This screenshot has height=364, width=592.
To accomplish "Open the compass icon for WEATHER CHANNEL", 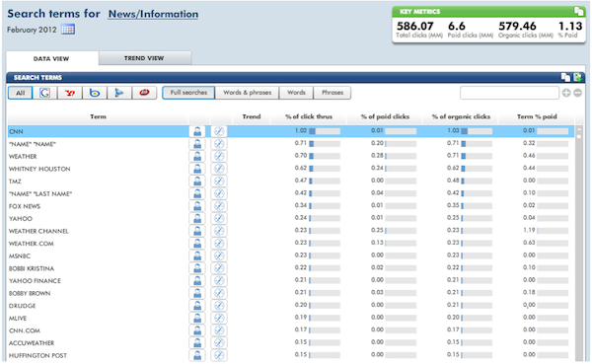I will coord(219,231).
